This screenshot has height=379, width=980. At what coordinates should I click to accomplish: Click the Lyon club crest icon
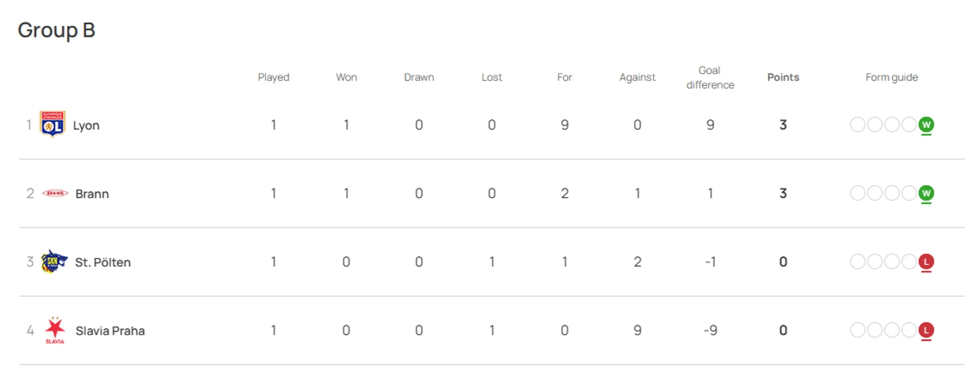point(52,125)
